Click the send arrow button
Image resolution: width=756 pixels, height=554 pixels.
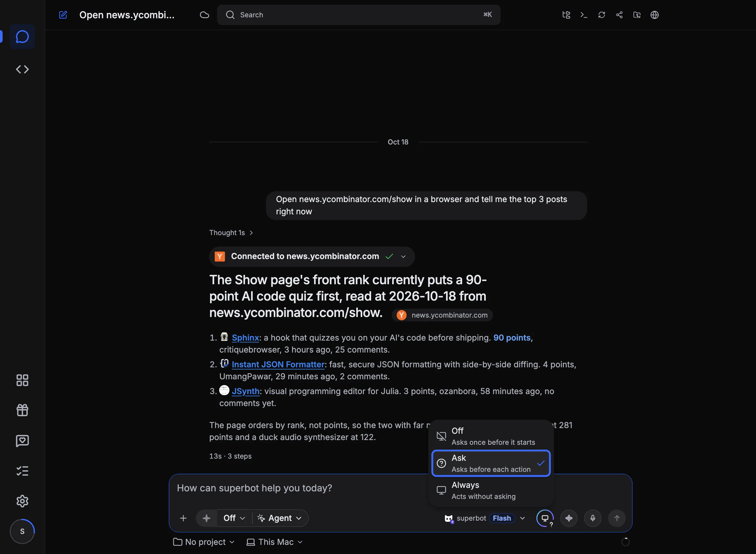(617, 518)
